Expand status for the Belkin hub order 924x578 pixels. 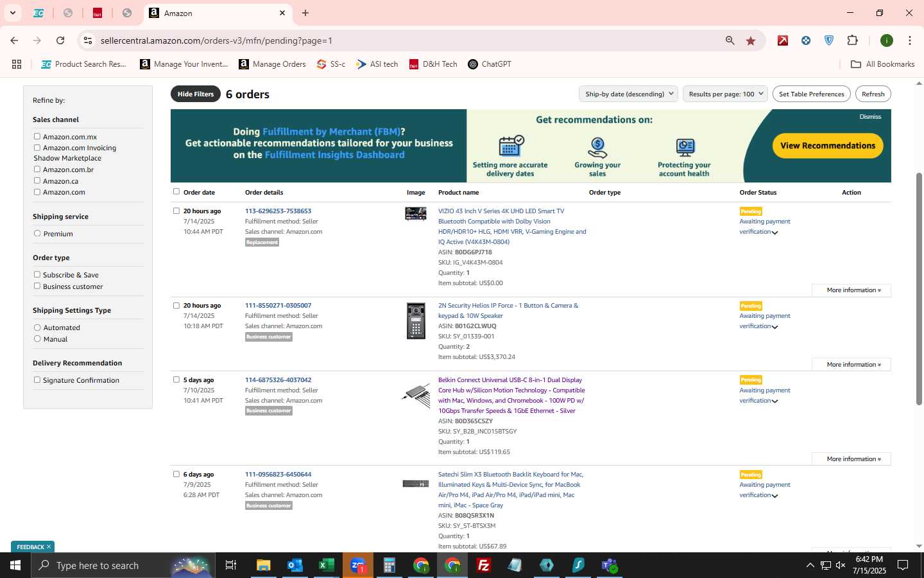(x=774, y=401)
